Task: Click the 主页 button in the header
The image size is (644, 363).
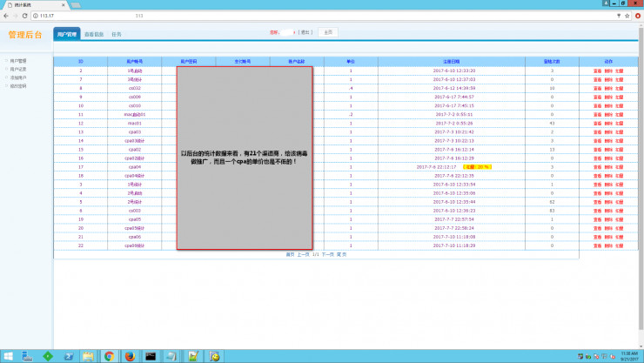Action: coord(327,32)
